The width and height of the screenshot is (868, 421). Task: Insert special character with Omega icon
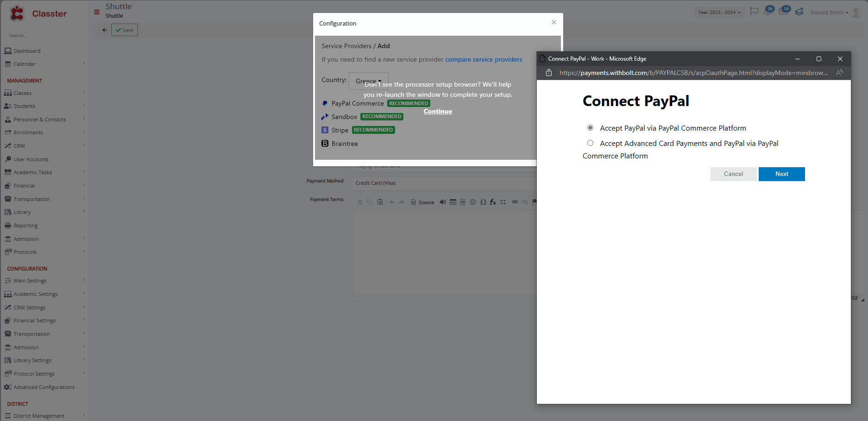483,202
